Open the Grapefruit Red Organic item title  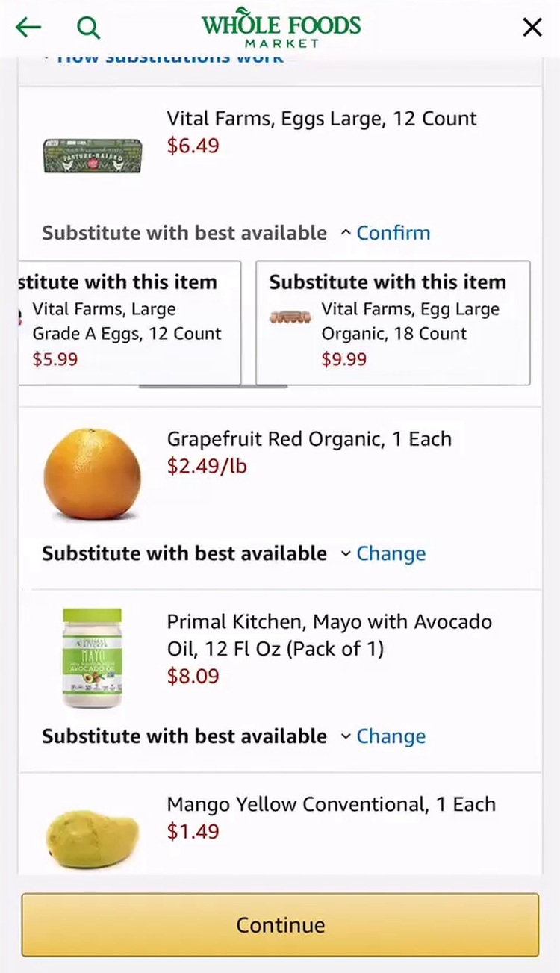309,438
